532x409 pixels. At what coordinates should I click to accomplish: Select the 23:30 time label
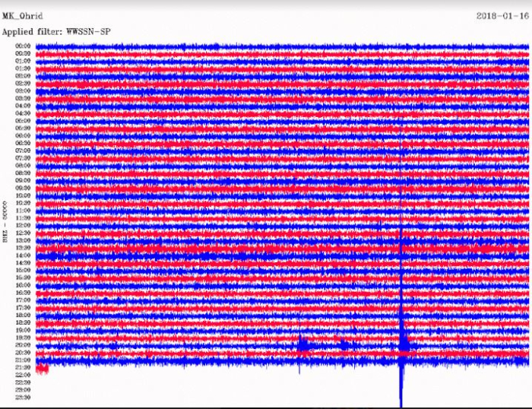click(x=23, y=397)
